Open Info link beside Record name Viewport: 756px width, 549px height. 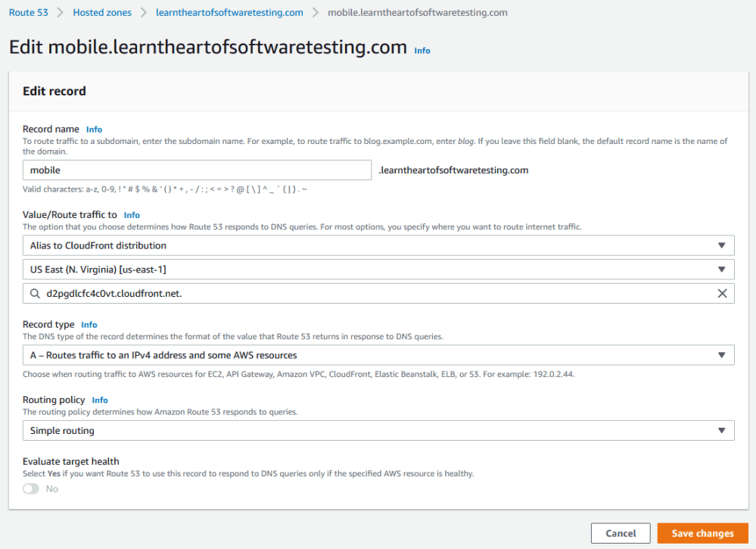click(x=94, y=129)
